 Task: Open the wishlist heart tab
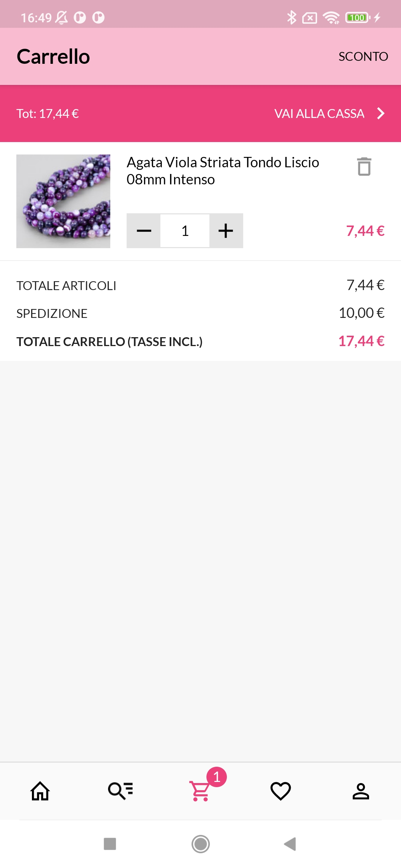pos(281,791)
